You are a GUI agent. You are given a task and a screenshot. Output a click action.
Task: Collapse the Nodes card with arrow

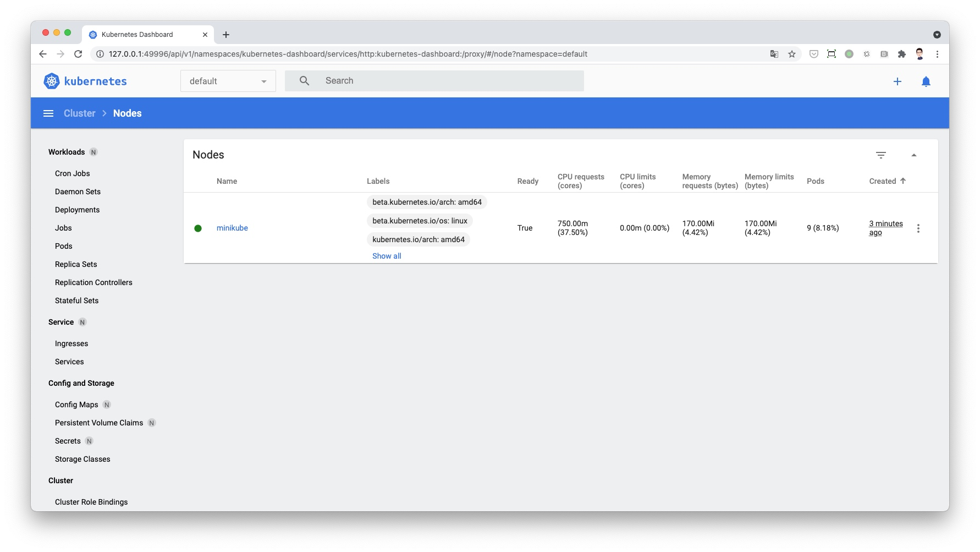[914, 155]
